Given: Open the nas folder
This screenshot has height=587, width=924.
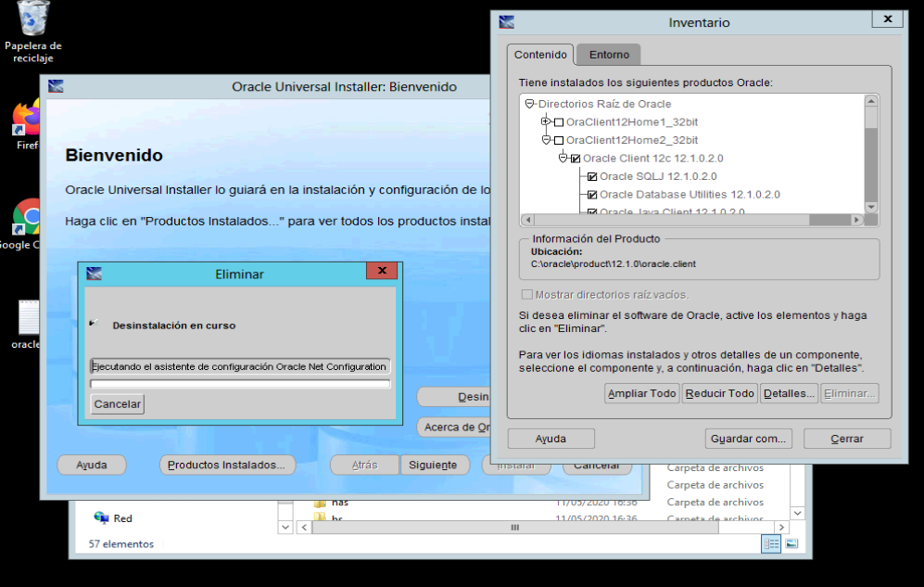Looking at the screenshot, I should point(339,502).
